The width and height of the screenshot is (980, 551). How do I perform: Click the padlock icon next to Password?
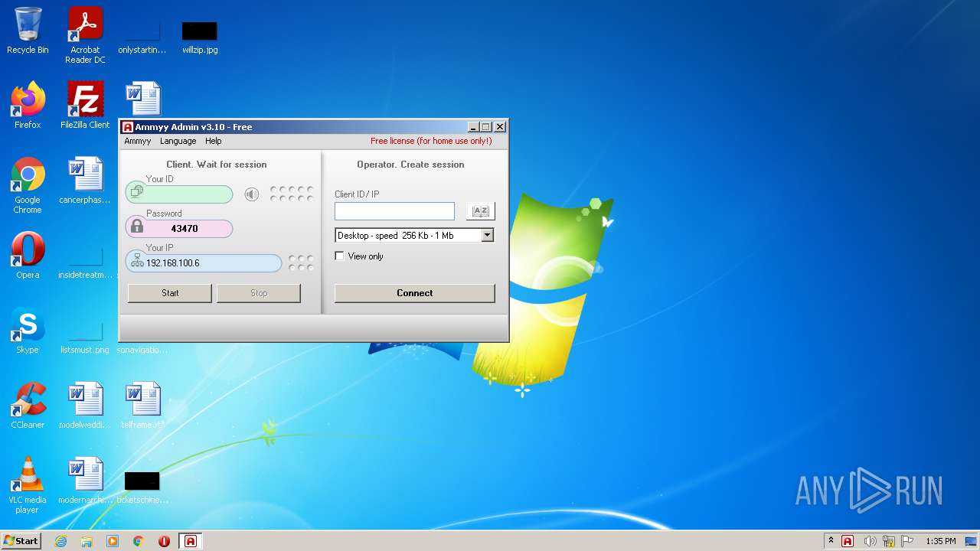137,227
